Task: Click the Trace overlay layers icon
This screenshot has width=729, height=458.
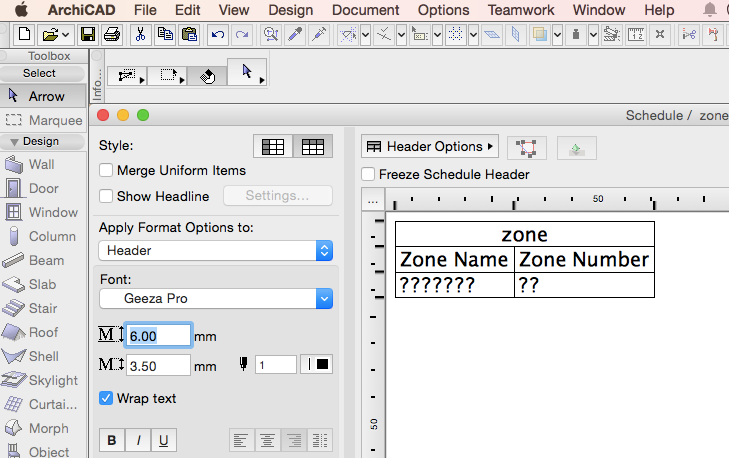Action: (540, 34)
